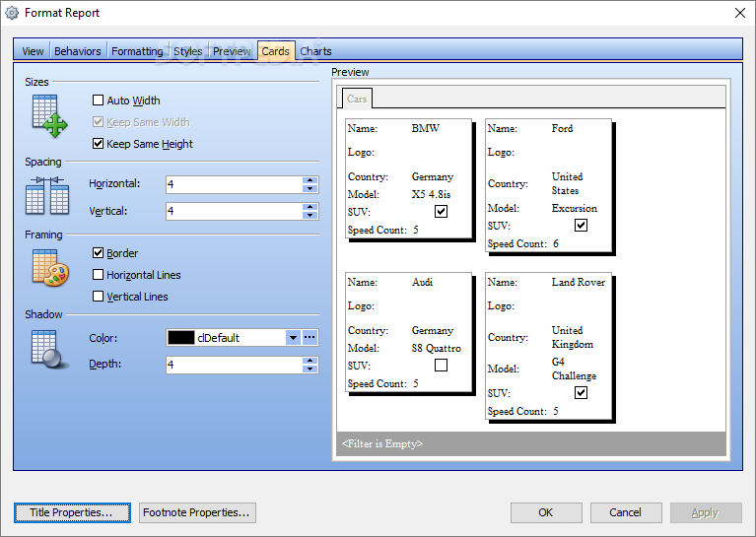Click the Spacing section tables icon
Viewport: 756px width, 537px height.
[47, 195]
